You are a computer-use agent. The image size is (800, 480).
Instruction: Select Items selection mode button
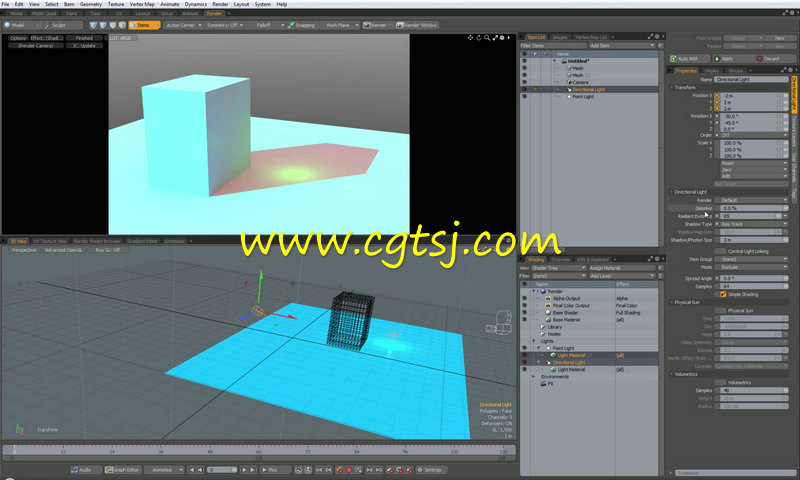click(x=144, y=25)
